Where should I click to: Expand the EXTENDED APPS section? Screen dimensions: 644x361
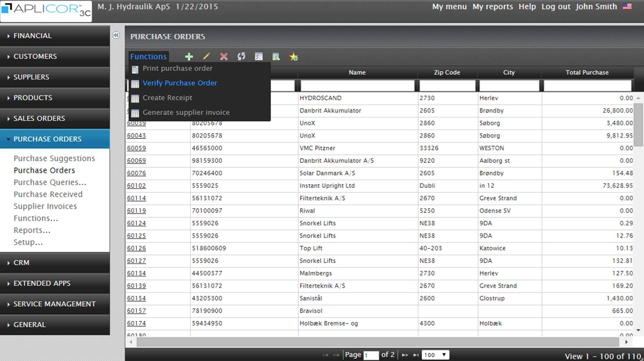[x=55, y=283]
